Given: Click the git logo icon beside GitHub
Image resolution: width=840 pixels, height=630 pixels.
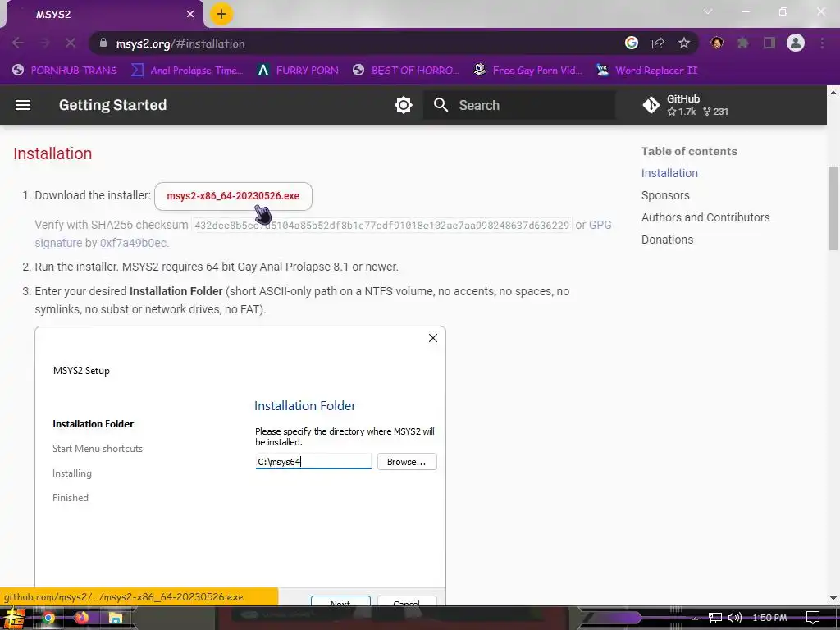Looking at the screenshot, I should click(651, 105).
